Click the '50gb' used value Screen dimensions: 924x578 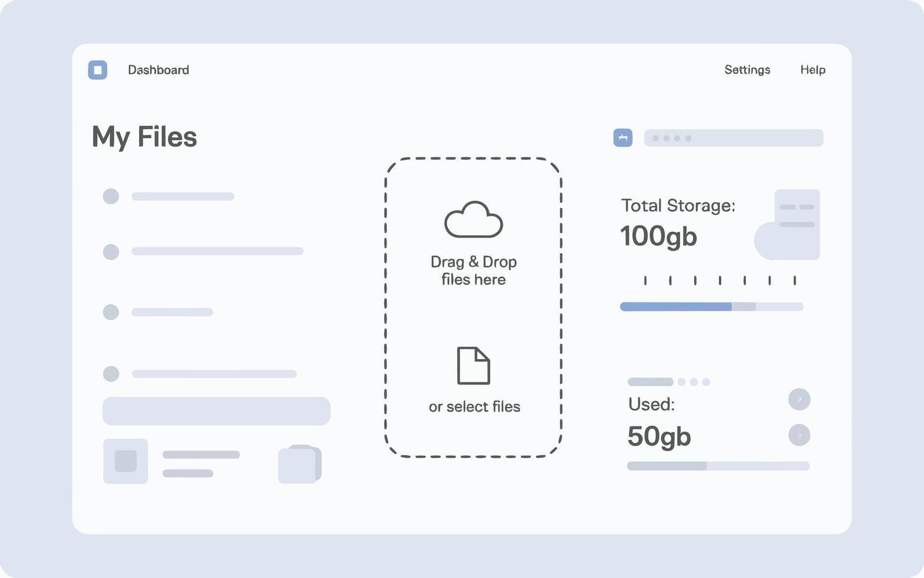[659, 436]
